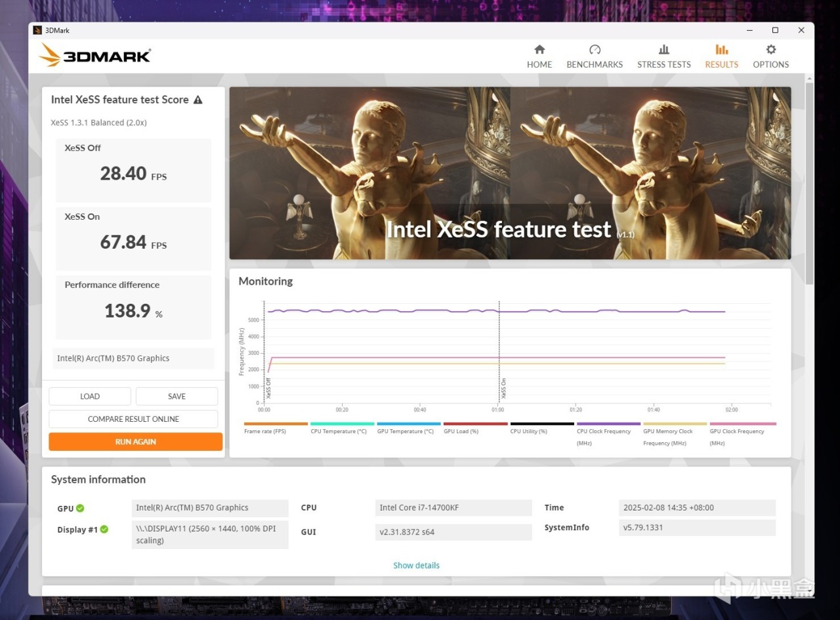The width and height of the screenshot is (840, 620).
Task: Expand system info with Show details
Action: (417, 566)
